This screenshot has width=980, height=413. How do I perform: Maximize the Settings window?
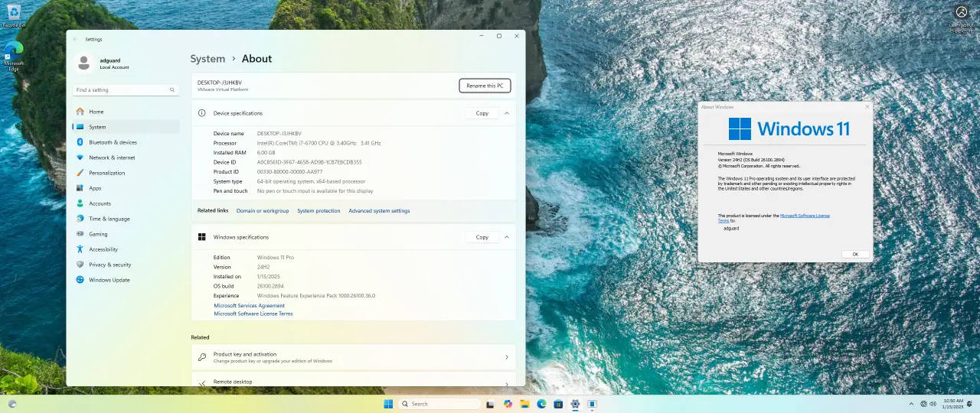point(499,36)
